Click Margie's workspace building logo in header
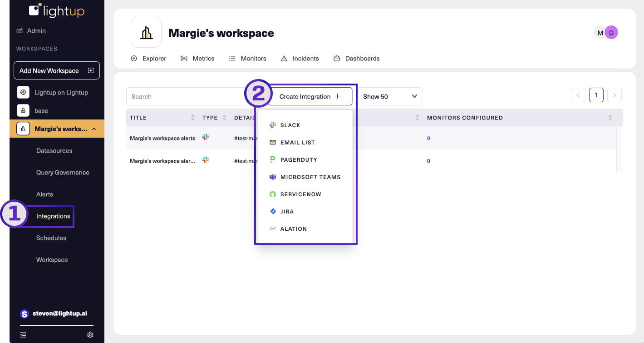 pyautogui.click(x=146, y=32)
